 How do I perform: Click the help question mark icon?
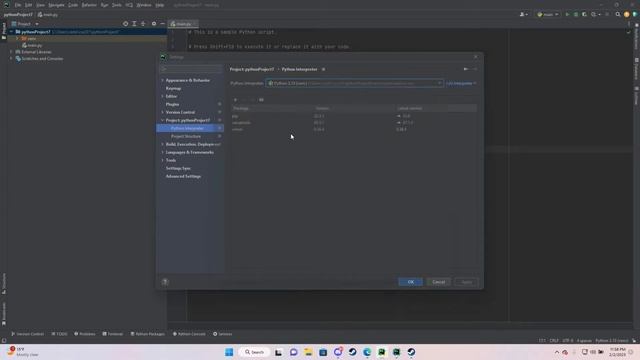tap(165, 282)
